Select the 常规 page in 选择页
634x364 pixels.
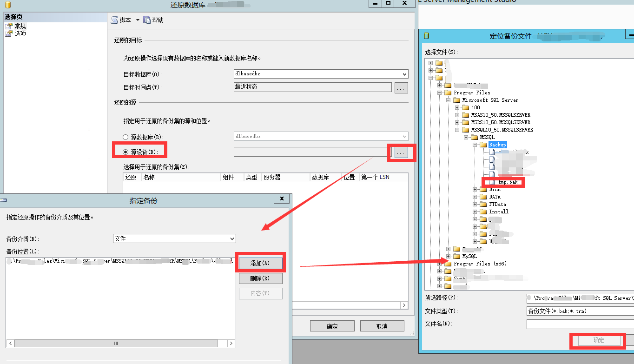point(20,26)
